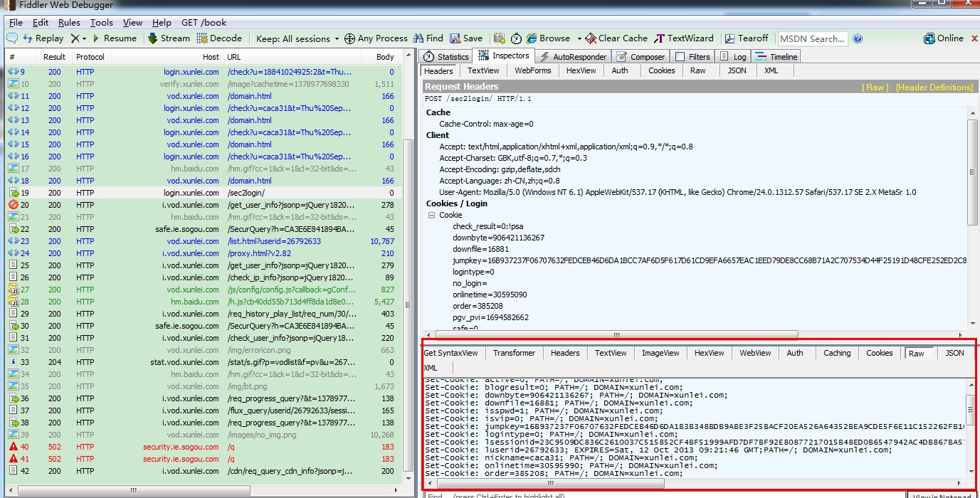Resume paused sessions with the Resume button
The width and height of the screenshot is (980, 498).
tap(114, 38)
